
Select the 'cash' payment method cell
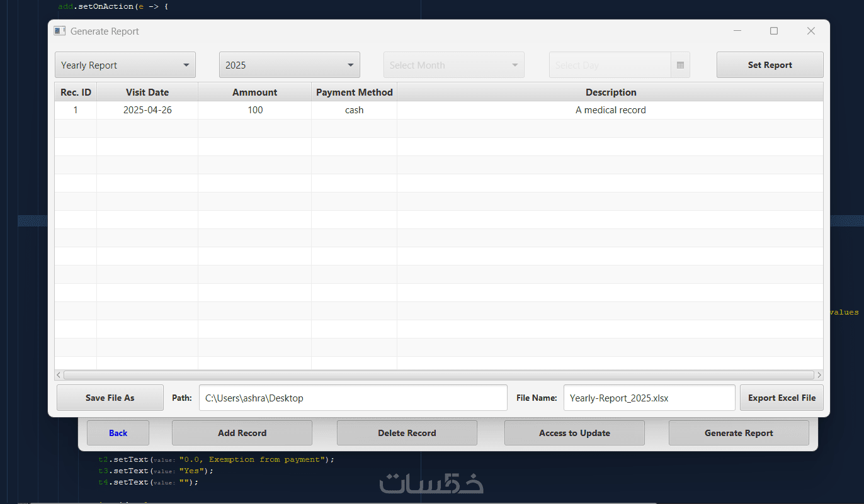(x=355, y=110)
